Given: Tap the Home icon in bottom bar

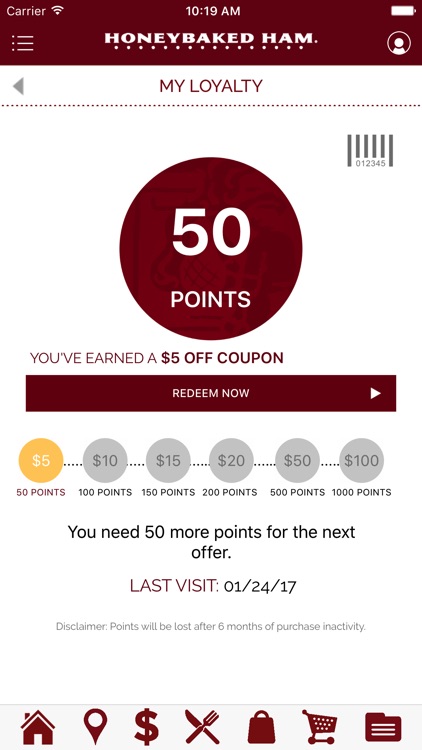Looking at the screenshot, I should pyautogui.click(x=38, y=727).
